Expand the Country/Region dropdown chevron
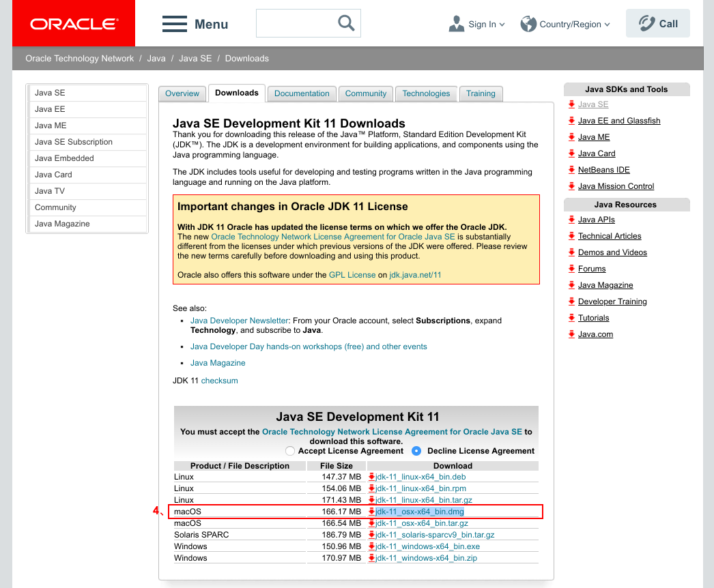714x588 pixels. tap(607, 25)
